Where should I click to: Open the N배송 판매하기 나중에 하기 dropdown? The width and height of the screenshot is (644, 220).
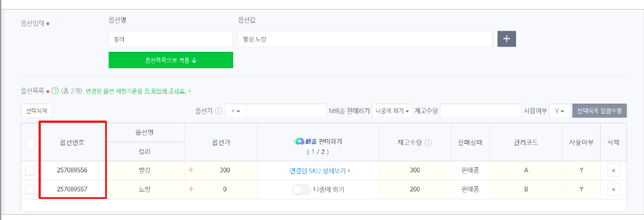tap(392, 111)
